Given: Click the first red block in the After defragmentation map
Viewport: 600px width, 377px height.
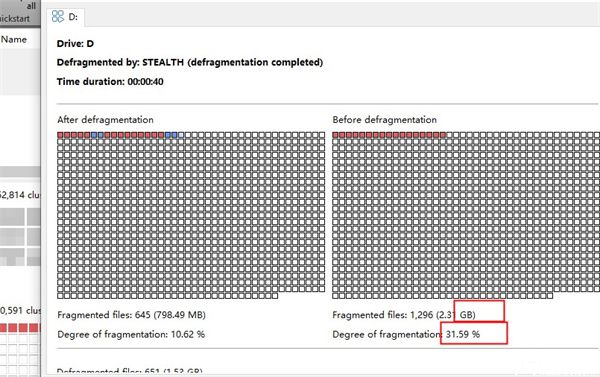Looking at the screenshot, I should pos(60,135).
